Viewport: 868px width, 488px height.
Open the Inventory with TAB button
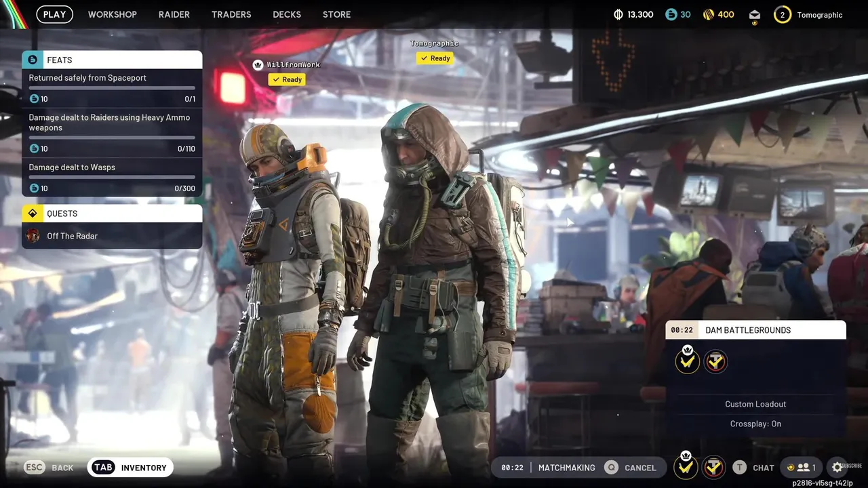[x=130, y=468]
